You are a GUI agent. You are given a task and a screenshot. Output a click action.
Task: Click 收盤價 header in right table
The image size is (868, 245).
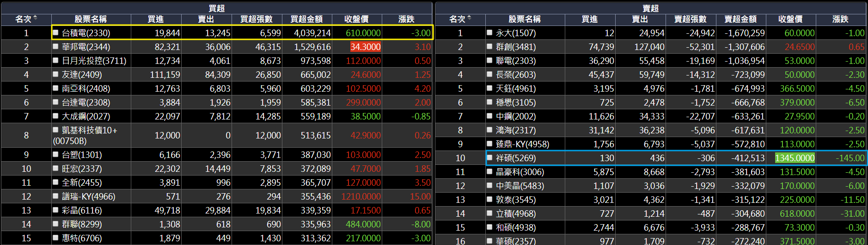(790, 19)
